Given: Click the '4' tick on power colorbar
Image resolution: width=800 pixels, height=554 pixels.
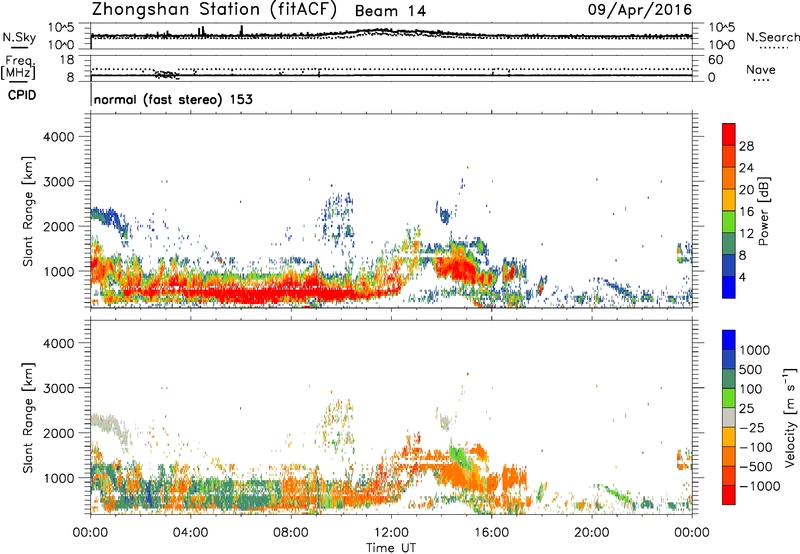Looking at the screenshot, I should tap(743, 277).
